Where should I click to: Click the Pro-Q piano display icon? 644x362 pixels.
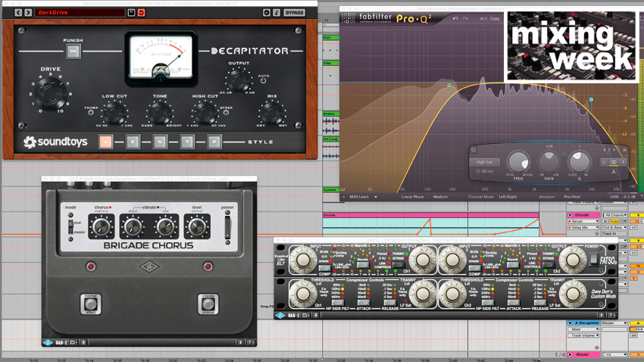[x=342, y=189]
